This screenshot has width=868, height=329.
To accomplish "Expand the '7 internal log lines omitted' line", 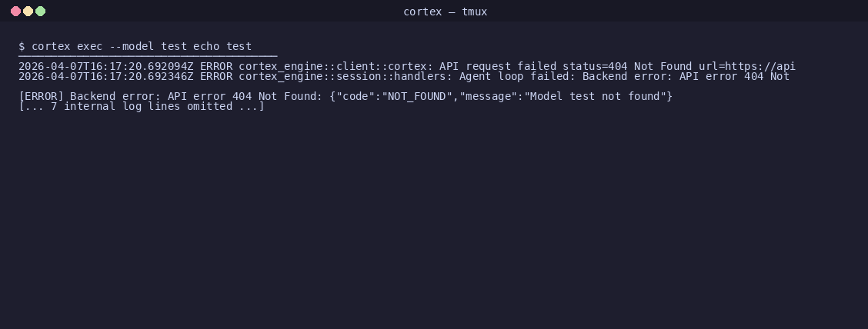I will click(x=142, y=106).
